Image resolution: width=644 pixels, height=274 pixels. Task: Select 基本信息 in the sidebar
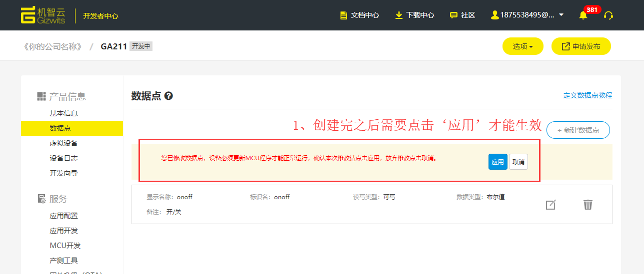click(63, 113)
